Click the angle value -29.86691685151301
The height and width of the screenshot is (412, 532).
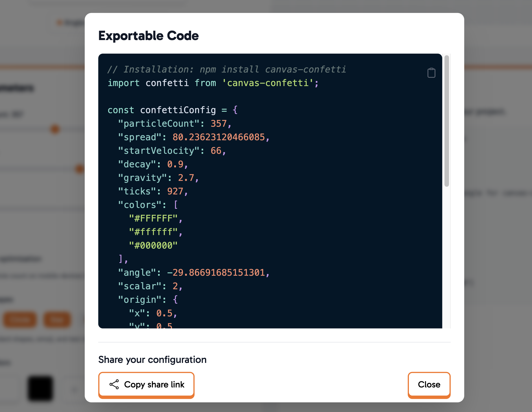[216, 273]
